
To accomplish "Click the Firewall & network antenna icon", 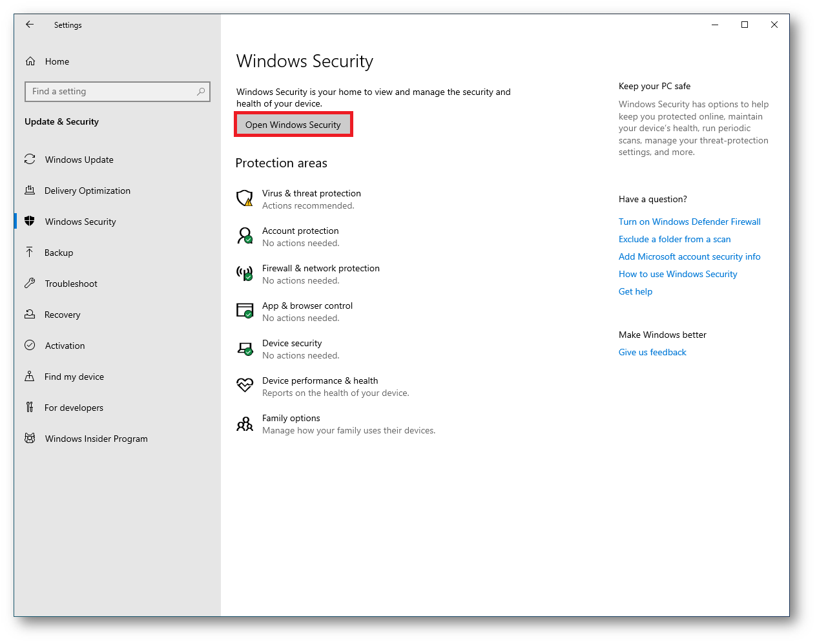I will click(245, 273).
